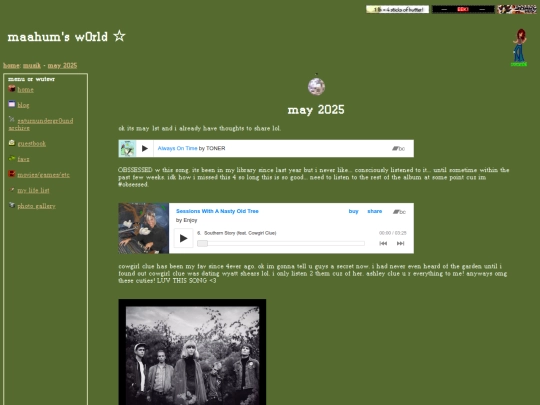Skip to next track in the Enjoy player
Viewport: 540px width, 405px height.
pyautogui.click(x=401, y=243)
